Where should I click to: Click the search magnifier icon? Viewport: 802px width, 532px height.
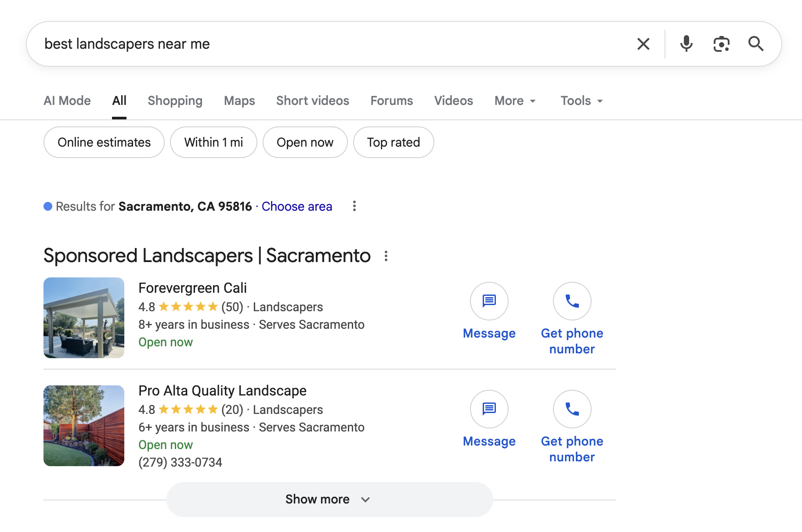756,43
